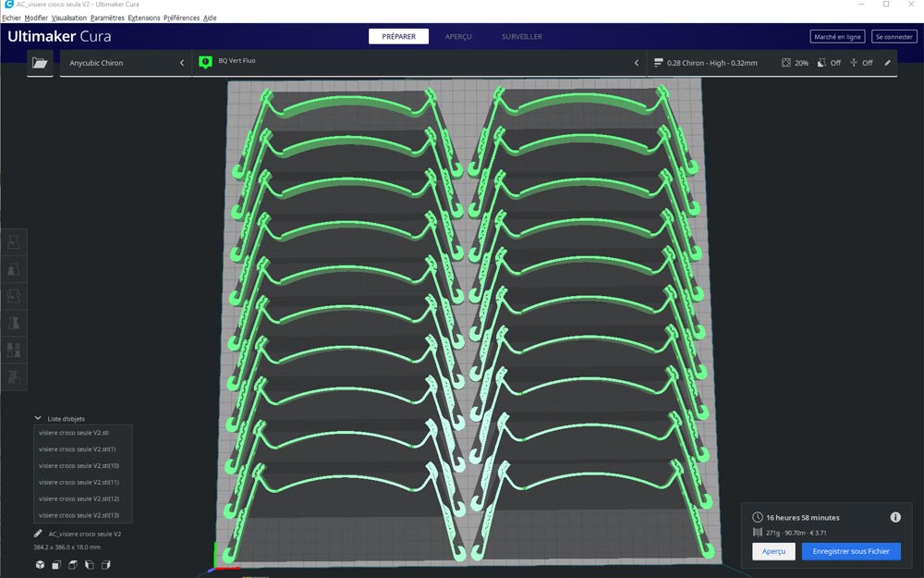Click the print info circle icon
This screenshot has width=924, height=578.
click(x=895, y=517)
